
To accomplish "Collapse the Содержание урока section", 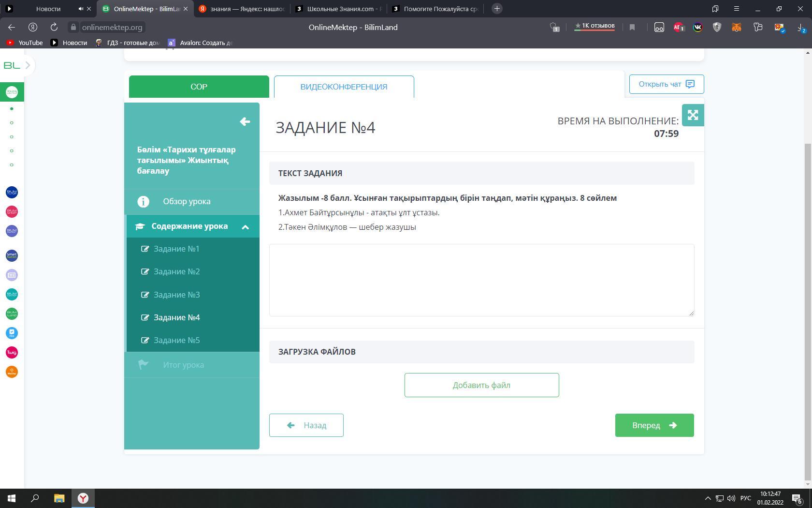I will pos(245,226).
